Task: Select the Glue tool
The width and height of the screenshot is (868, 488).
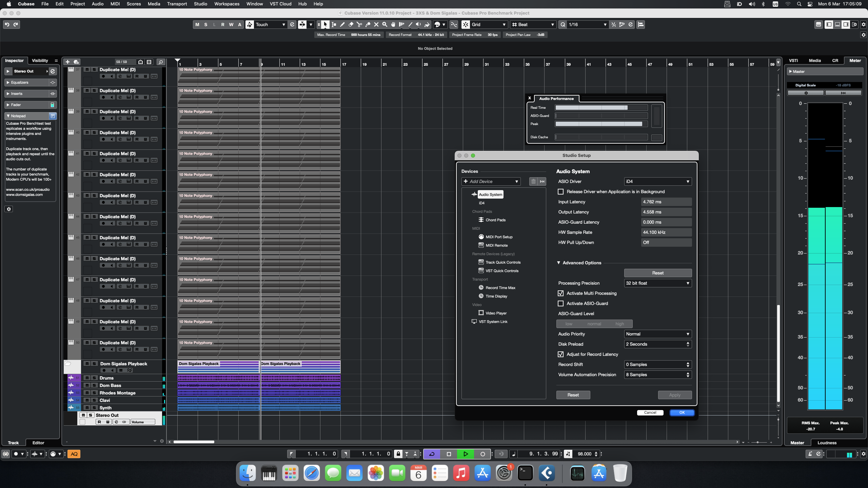Action: tap(368, 24)
